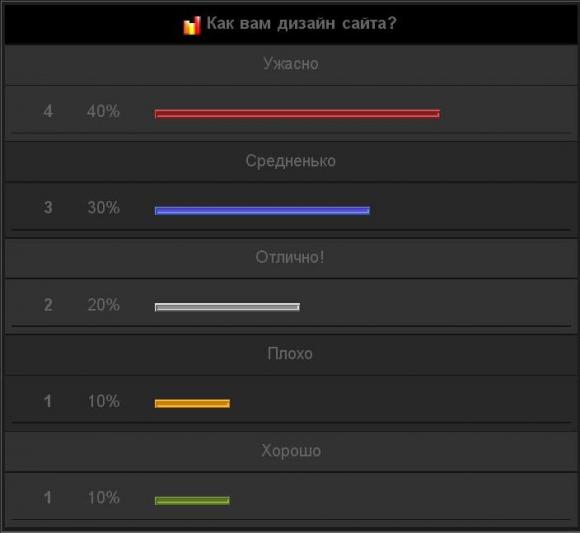Click the 20% percentage value
This screenshot has height=533, width=580.
[104, 305]
